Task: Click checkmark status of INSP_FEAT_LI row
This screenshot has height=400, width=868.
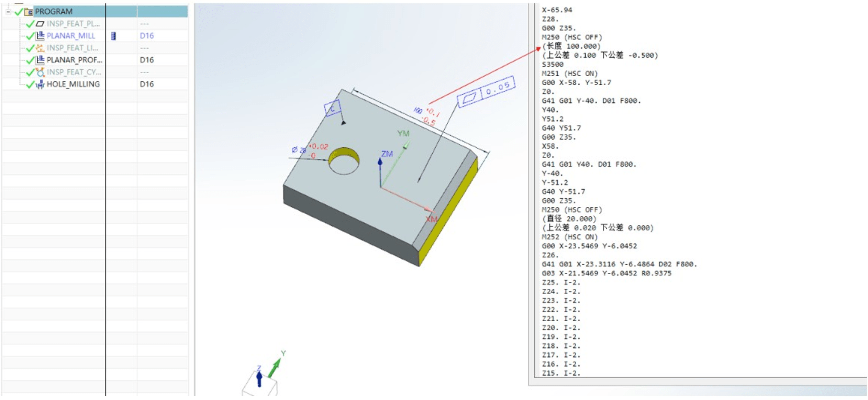Action: tap(30, 48)
